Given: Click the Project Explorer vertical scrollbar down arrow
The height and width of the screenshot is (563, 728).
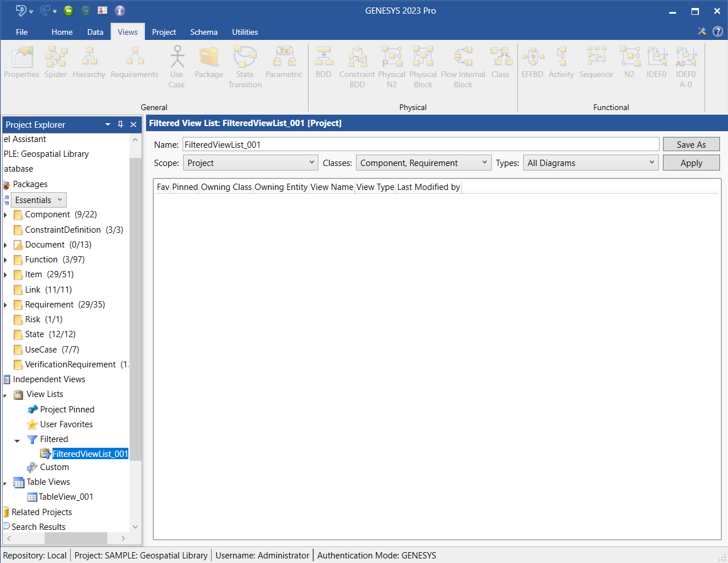Looking at the screenshot, I should (135, 527).
